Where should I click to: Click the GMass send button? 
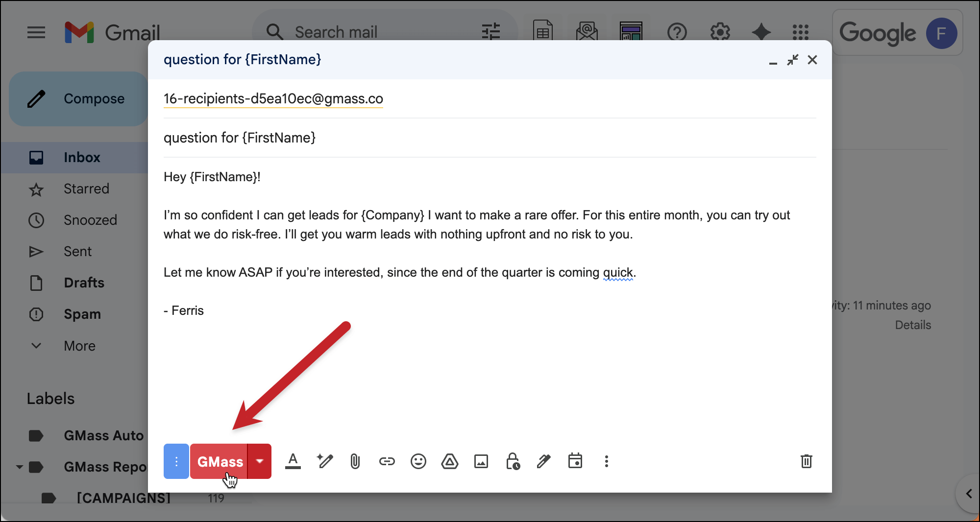[219, 461]
